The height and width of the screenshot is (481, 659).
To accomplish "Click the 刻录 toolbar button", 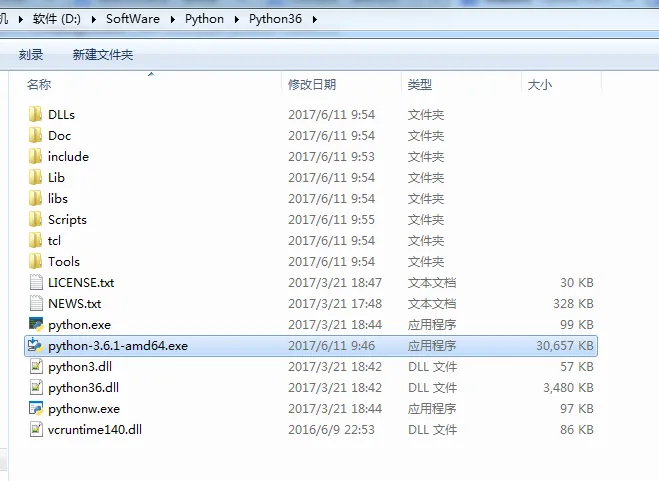I will pyautogui.click(x=31, y=55).
